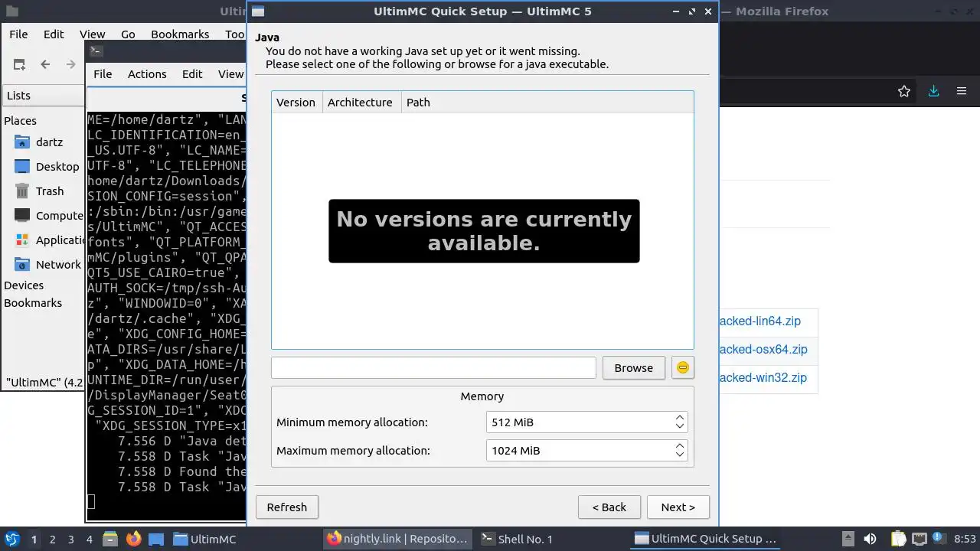Click the Browse button for Java executable
The width and height of the screenshot is (980, 551).
(x=633, y=368)
